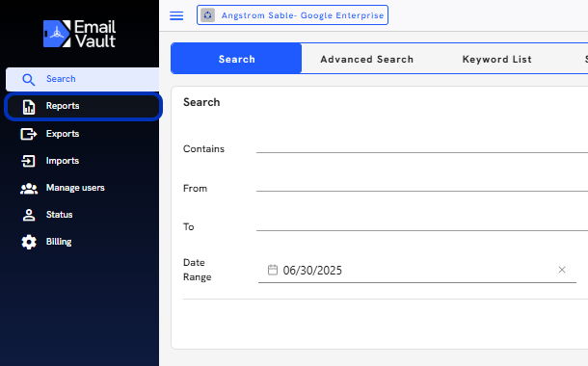
Task: Click the Billing gear icon
Action: click(29, 243)
